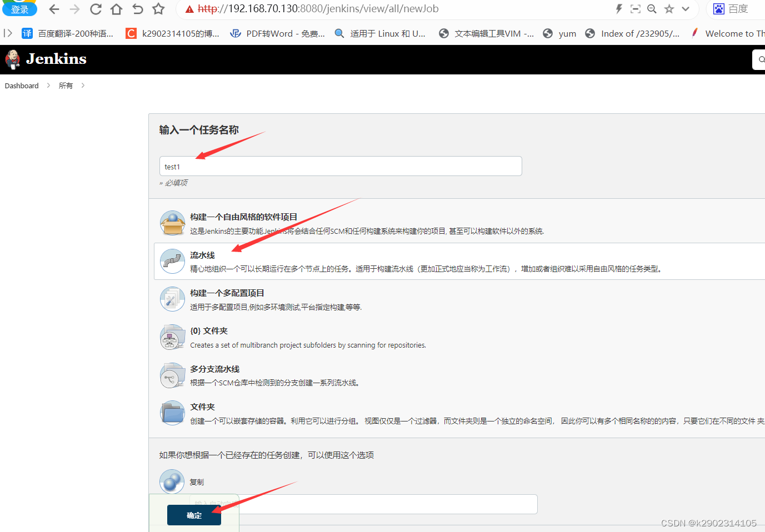
Task: Click the favorites star in address bar
Action: click(x=669, y=9)
